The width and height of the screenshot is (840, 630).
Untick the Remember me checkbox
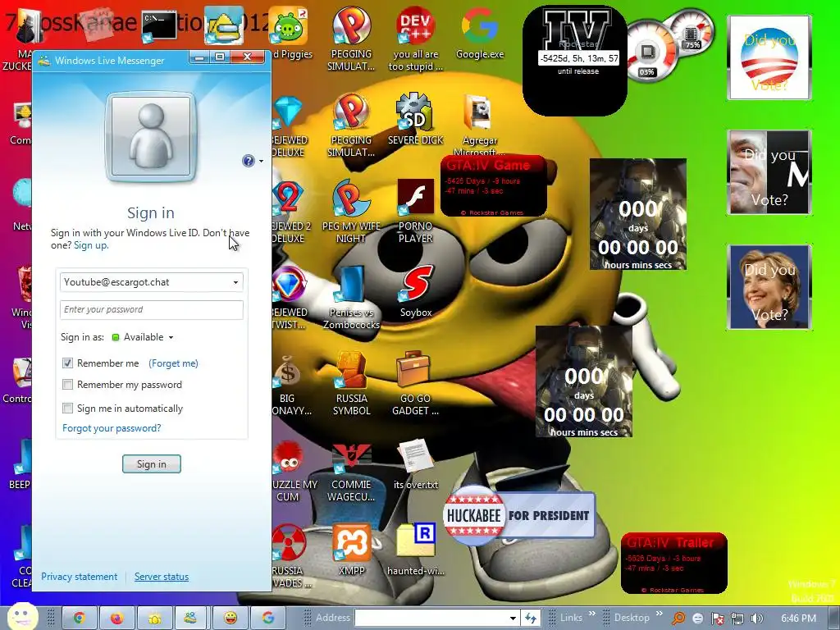pos(67,363)
